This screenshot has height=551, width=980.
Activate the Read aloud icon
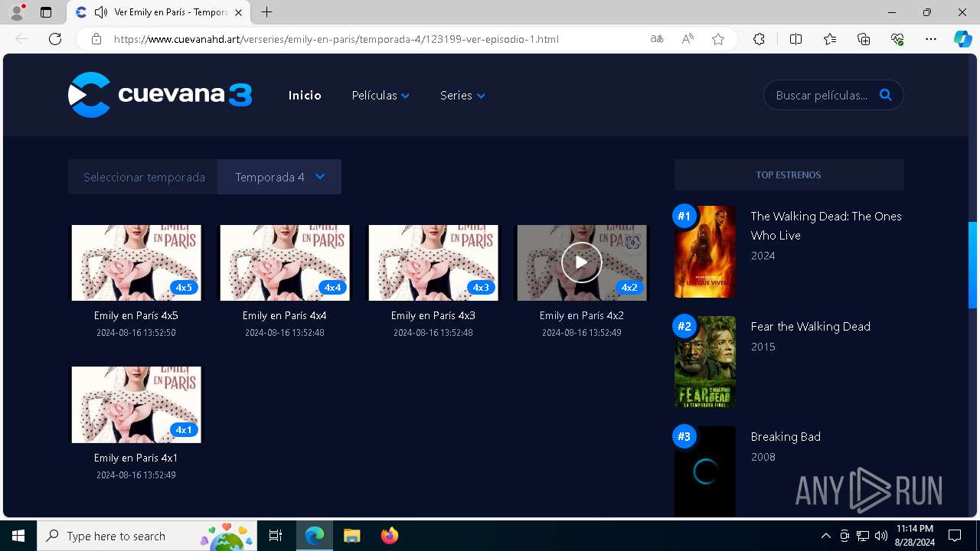(688, 39)
